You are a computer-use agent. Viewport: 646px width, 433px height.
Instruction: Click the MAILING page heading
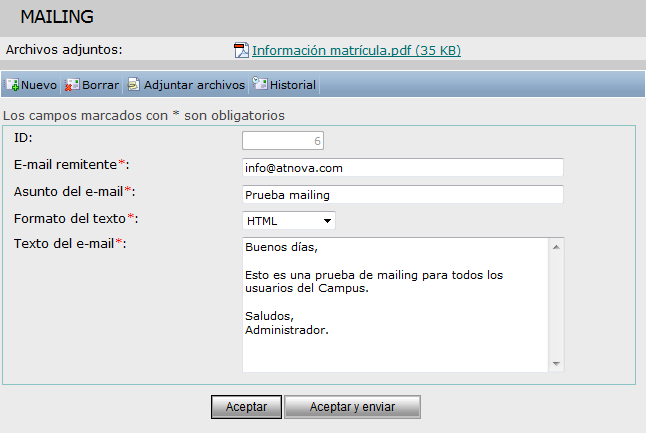click(57, 17)
